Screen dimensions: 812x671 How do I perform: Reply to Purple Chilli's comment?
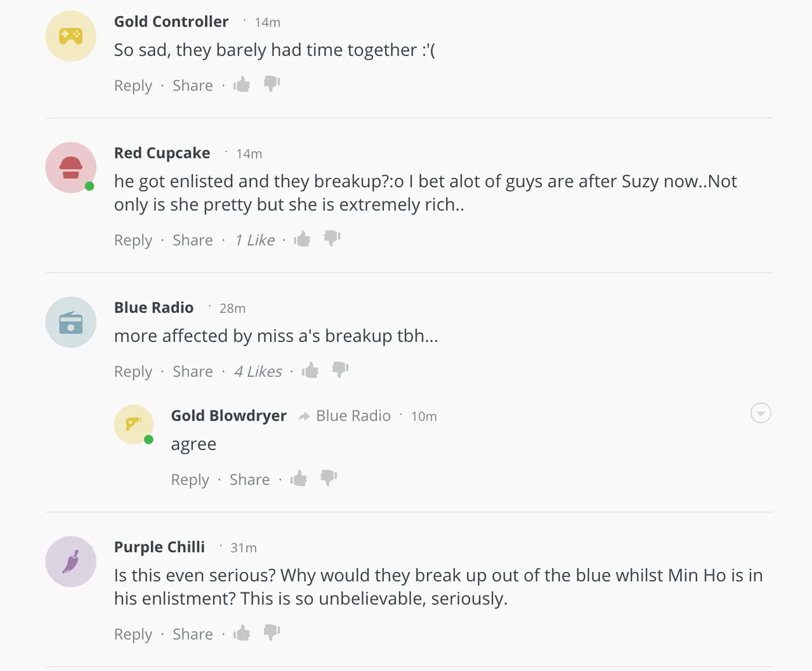coord(133,635)
